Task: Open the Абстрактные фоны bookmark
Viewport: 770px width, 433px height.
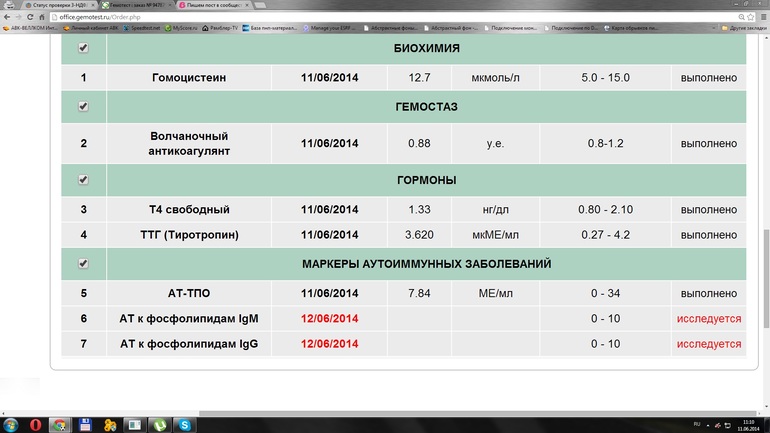Action: pos(391,28)
